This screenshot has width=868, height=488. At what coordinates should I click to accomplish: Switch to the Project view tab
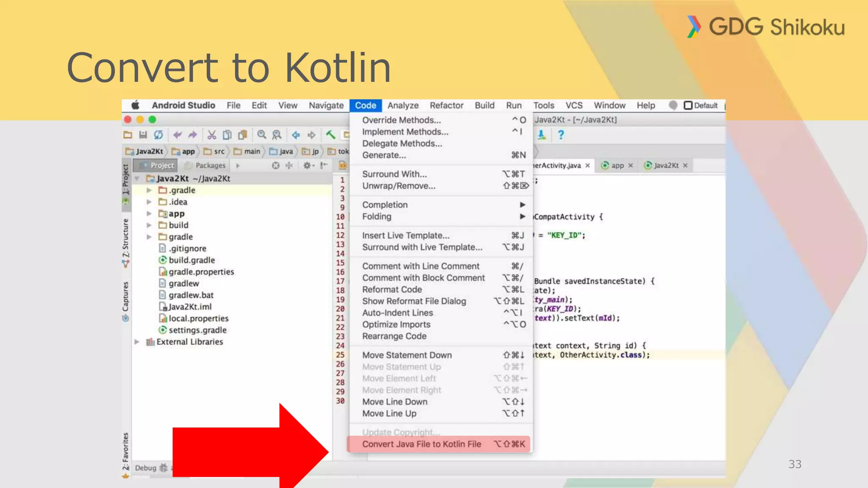(156, 166)
